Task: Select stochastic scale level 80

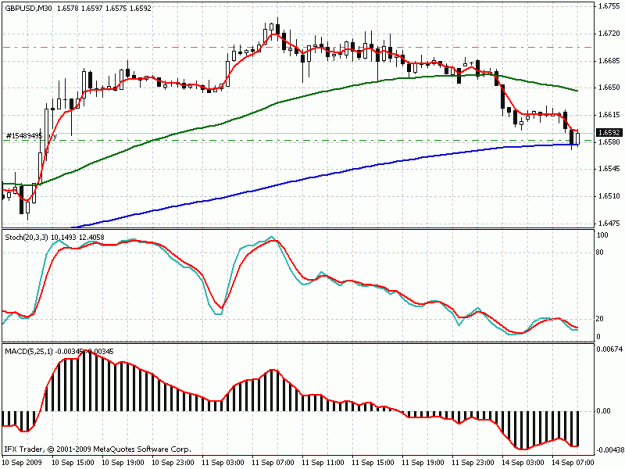Action: (x=600, y=252)
